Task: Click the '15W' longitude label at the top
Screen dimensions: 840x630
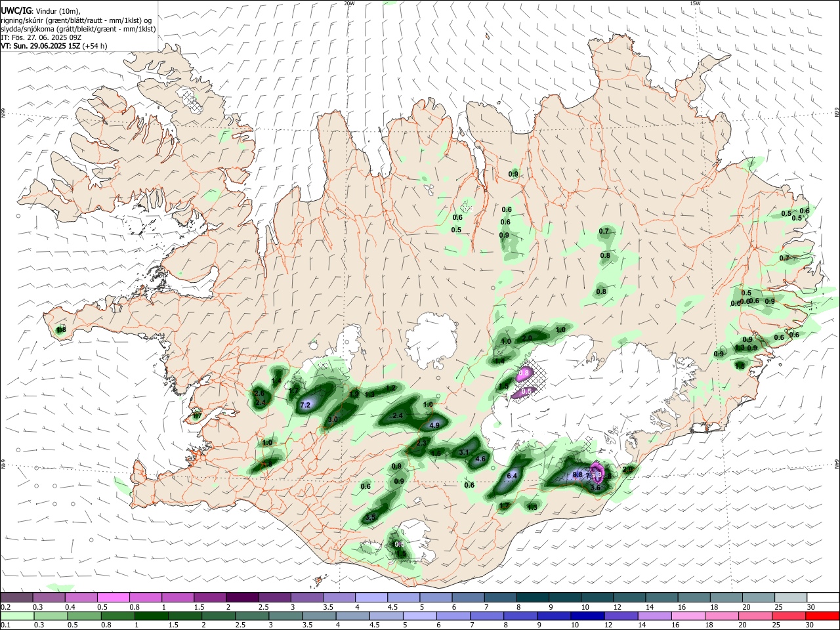Action: coord(695,3)
